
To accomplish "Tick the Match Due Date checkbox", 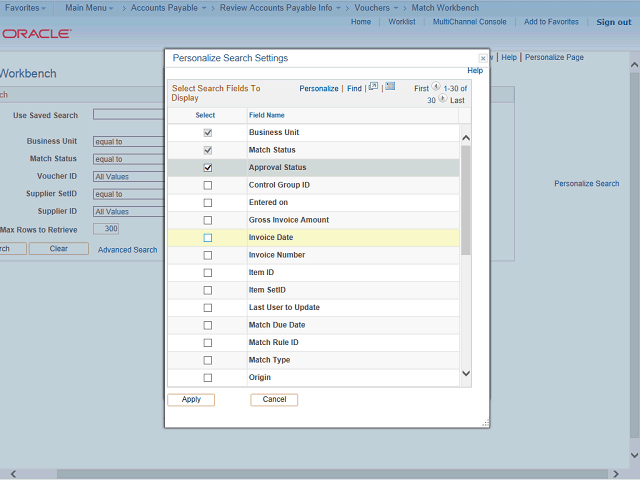I will (208, 325).
